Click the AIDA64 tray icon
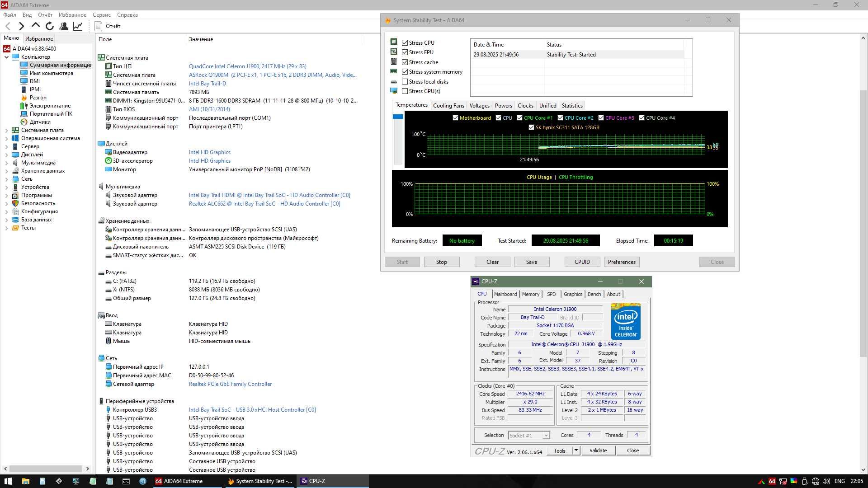Viewport: 868px width, 488px height. (772, 481)
